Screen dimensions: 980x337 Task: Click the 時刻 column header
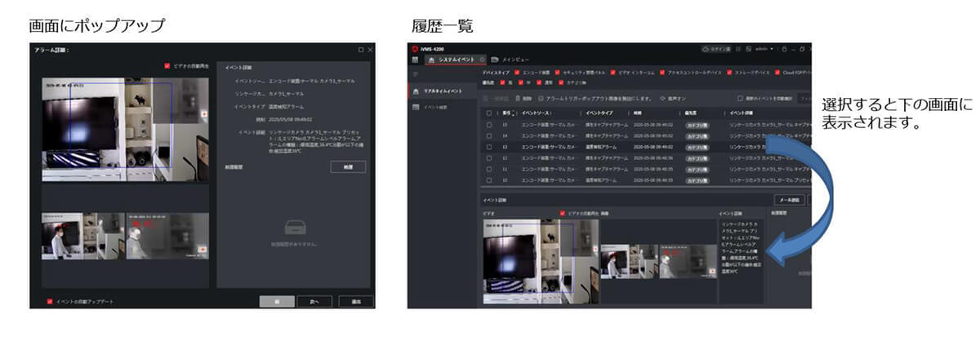638,113
